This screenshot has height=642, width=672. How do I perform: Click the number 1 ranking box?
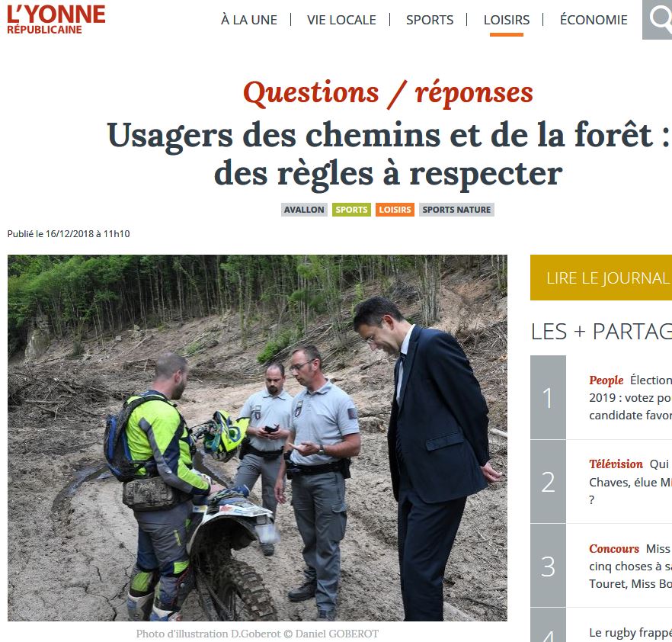coord(548,397)
